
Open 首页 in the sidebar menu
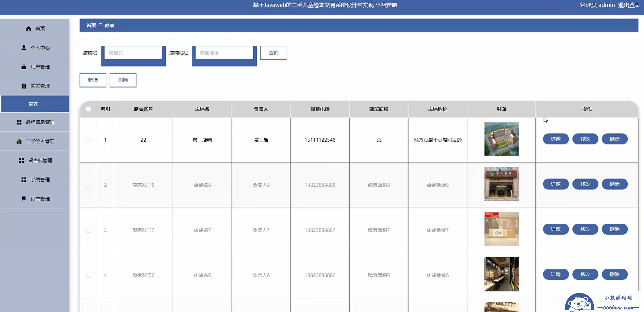[x=35, y=28]
